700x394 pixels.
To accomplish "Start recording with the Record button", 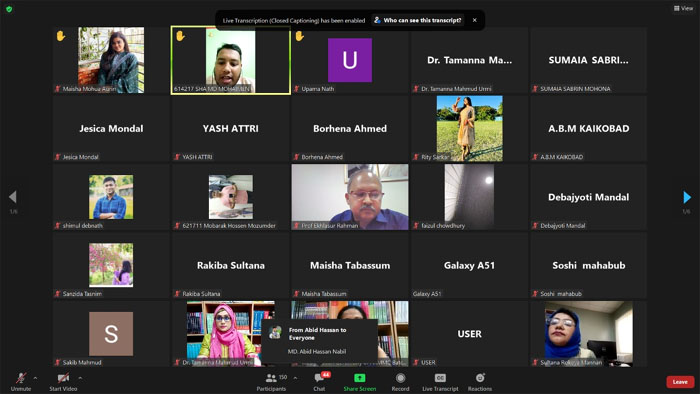I will coord(400,382).
